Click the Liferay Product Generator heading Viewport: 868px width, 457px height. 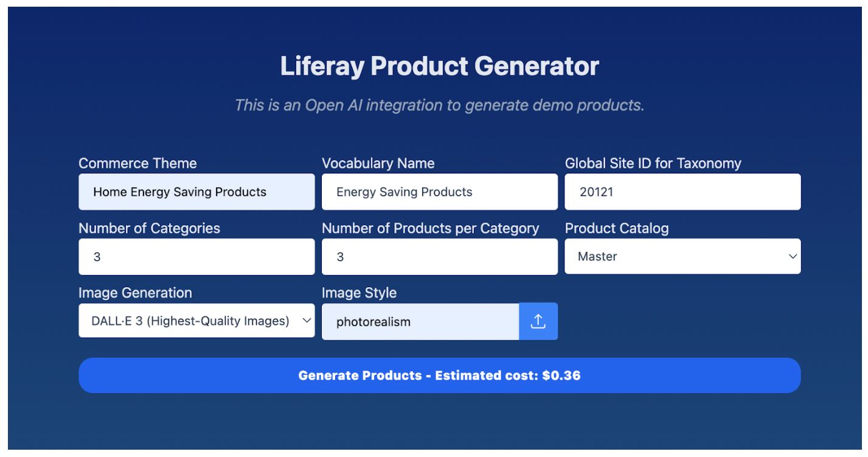point(439,66)
